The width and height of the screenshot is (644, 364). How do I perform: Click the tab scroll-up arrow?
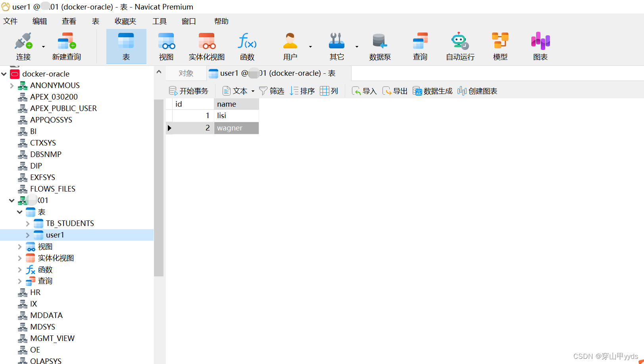pyautogui.click(x=159, y=72)
